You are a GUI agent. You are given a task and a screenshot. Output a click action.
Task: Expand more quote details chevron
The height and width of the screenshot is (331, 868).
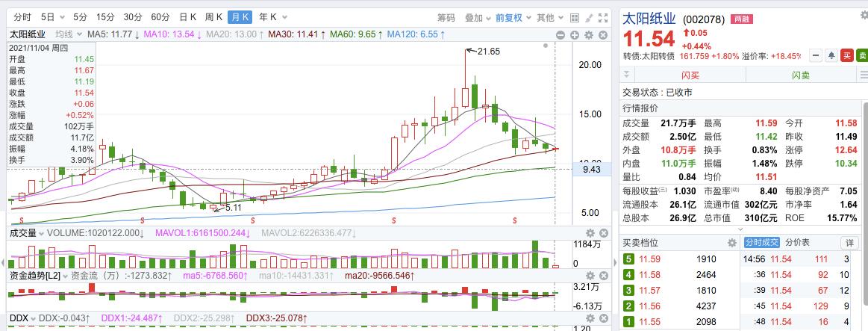click(740, 229)
